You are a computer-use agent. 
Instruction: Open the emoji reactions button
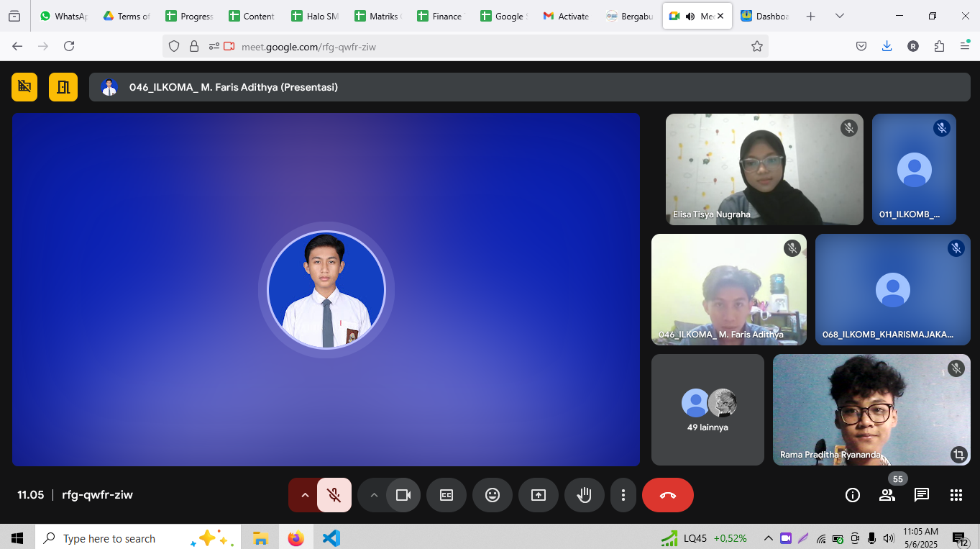pos(492,495)
